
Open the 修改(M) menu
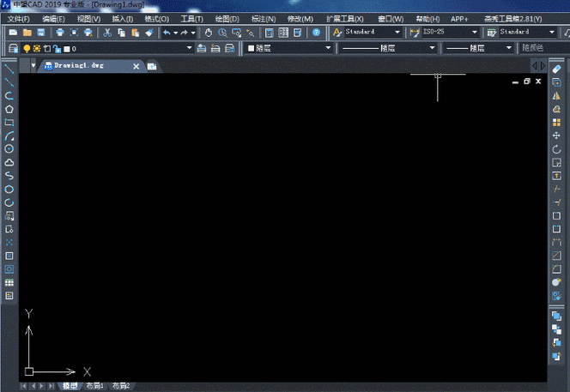pyautogui.click(x=300, y=19)
